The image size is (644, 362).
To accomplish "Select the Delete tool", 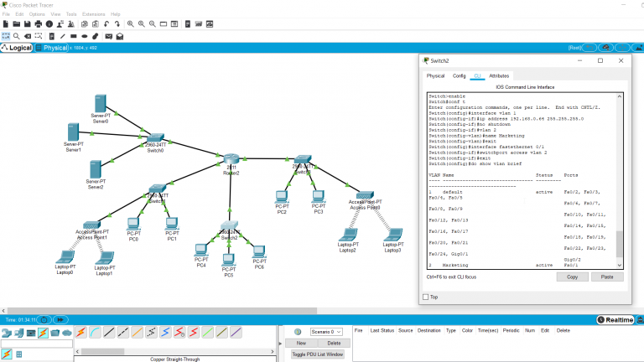I will coord(28,37).
